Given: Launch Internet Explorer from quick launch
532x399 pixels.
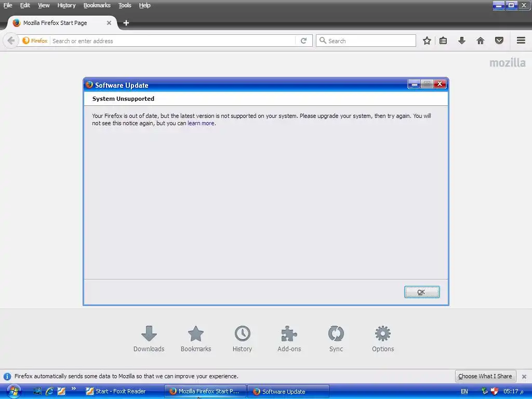Looking at the screenshot, I should (49, 391).
